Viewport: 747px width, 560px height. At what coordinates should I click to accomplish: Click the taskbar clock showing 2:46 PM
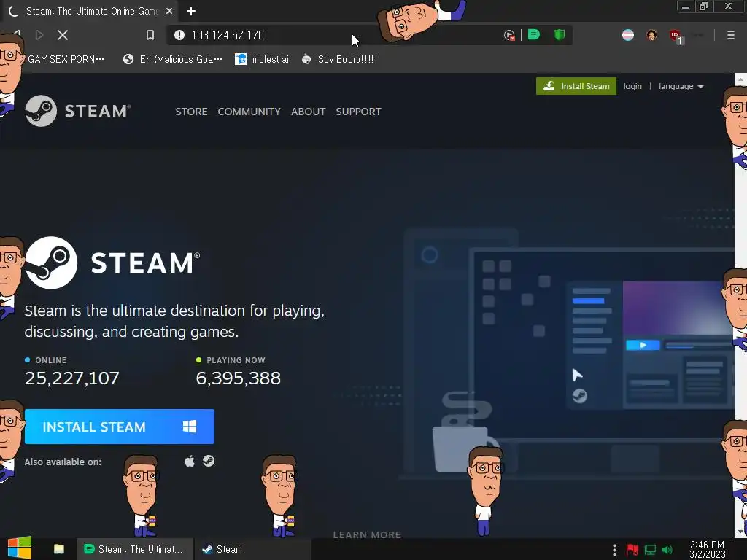(x=707, y=550)
